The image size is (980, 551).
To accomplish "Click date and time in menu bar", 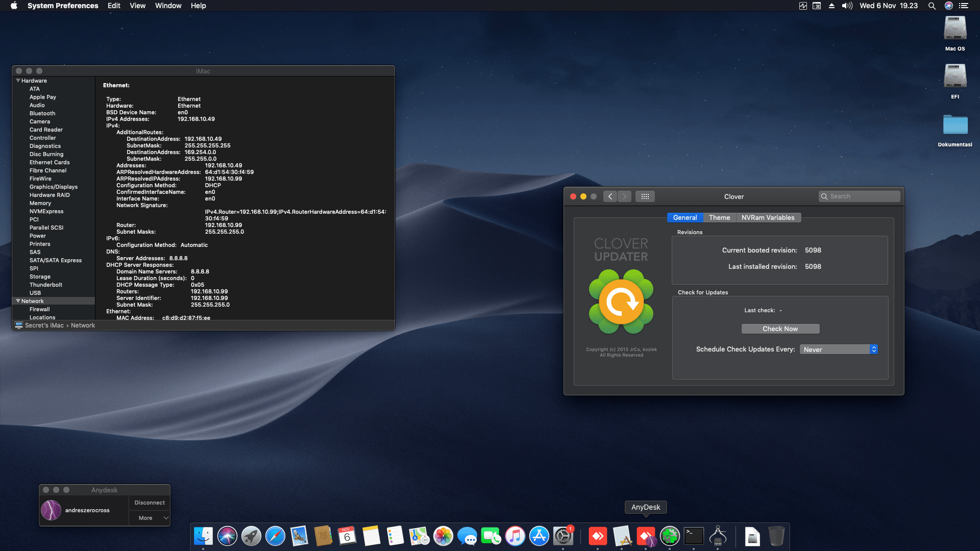I will coord(888,6).
